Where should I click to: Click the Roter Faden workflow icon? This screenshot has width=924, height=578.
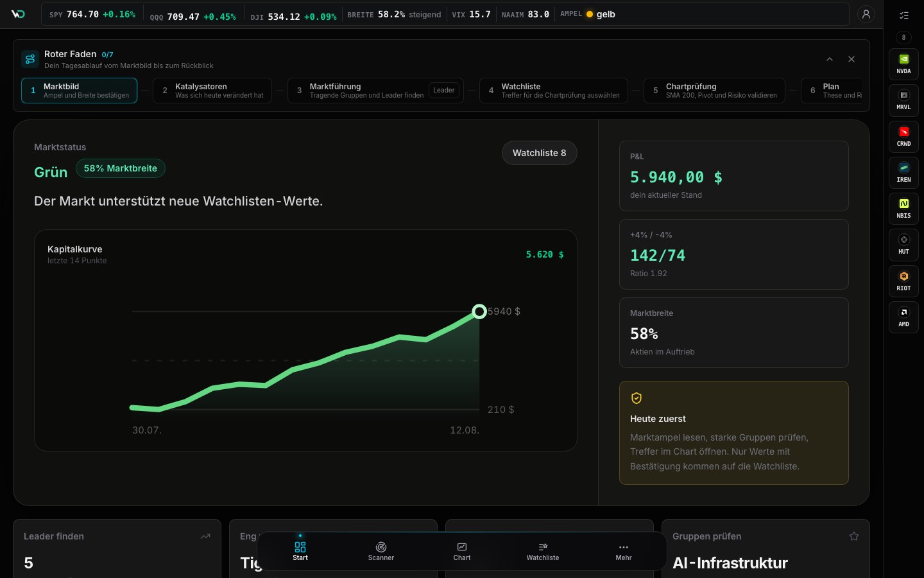click(30, 59)
